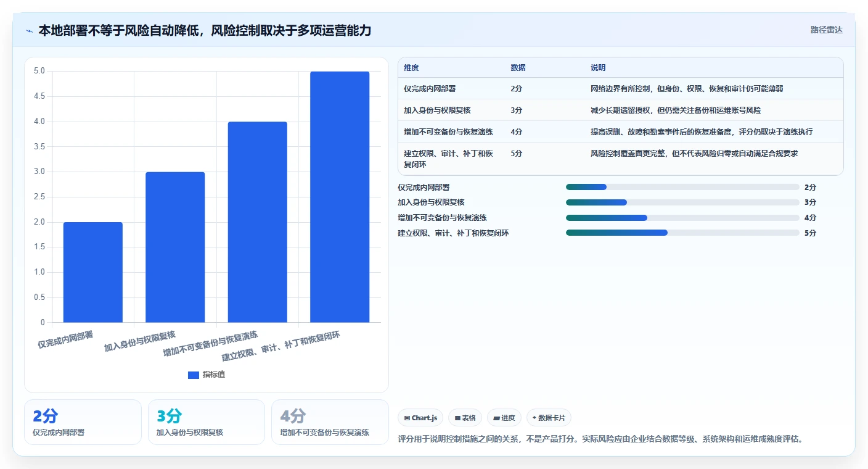Click the 4分 card for 增加不可变备份与恢复演练
The image size is (868, 469).
330,422
